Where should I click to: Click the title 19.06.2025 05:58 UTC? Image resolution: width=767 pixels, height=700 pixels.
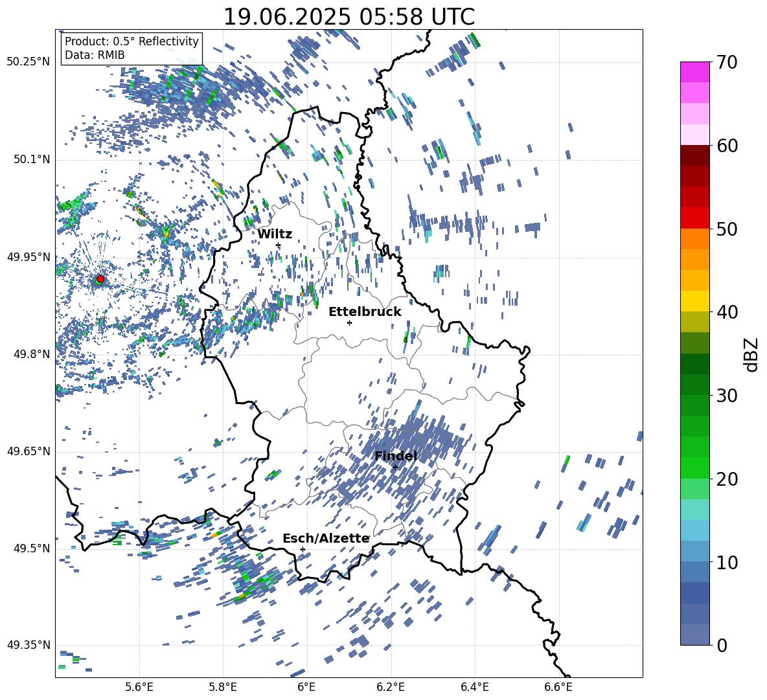(x=349, y=17)
